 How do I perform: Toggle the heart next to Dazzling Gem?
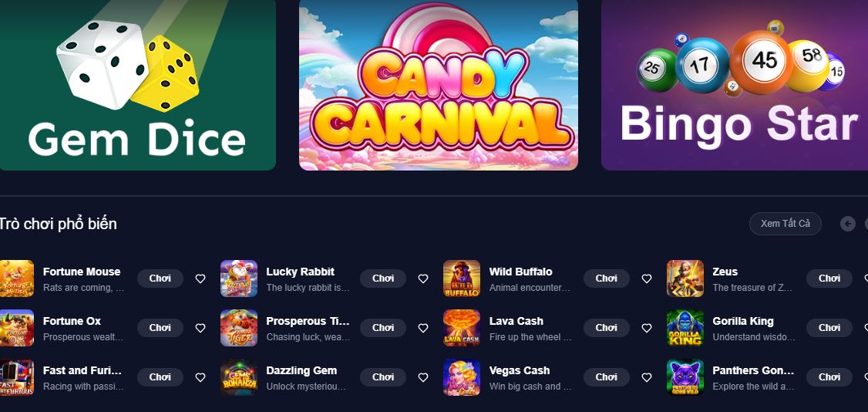pos(423,377)
